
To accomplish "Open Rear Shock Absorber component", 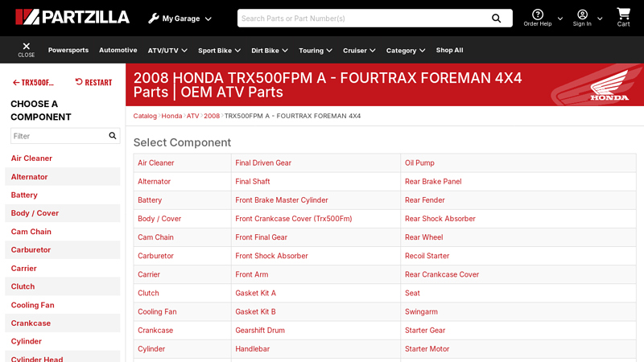I will pos(440,219).
